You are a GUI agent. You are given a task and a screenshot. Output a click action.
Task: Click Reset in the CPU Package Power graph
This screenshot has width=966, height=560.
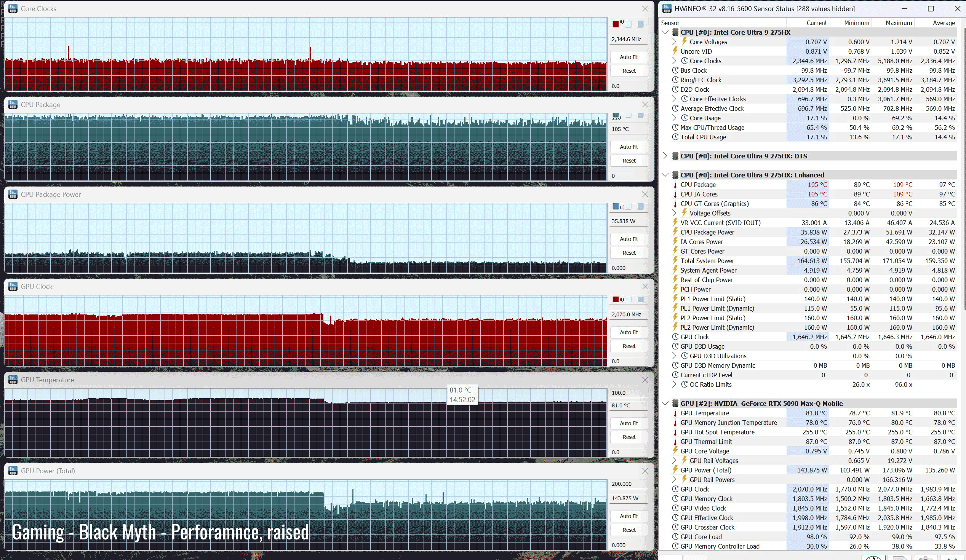pyautogui.click(x=629, y=253)
